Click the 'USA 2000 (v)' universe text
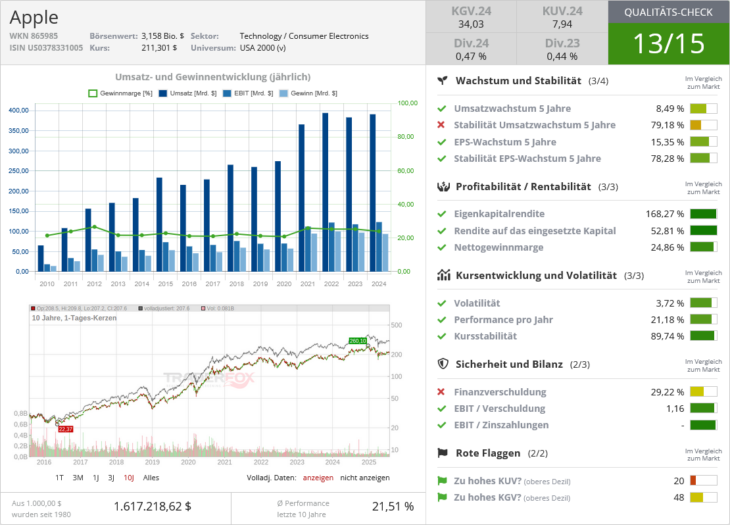This screenshot has width=730, height=525. (x=263, y=47)
